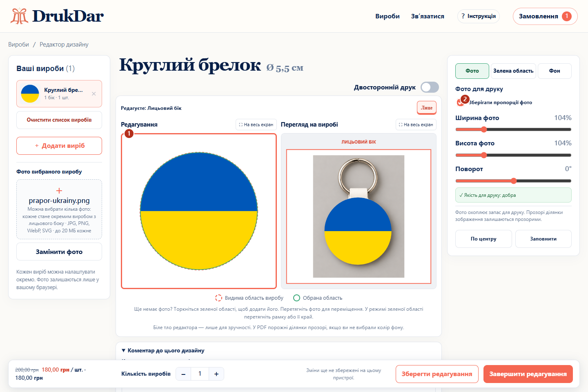
Task: Click Додати виріб button
Action: coord(59,146)
